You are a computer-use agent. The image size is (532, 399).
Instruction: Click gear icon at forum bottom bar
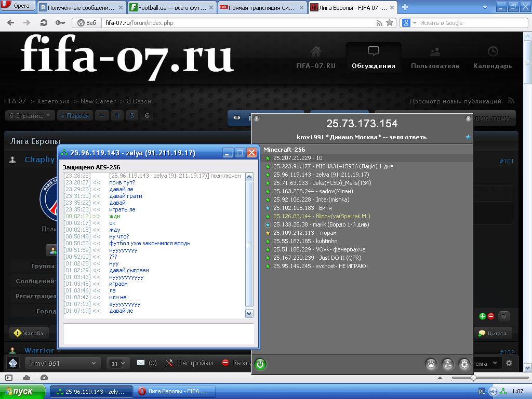pos(509,363)
